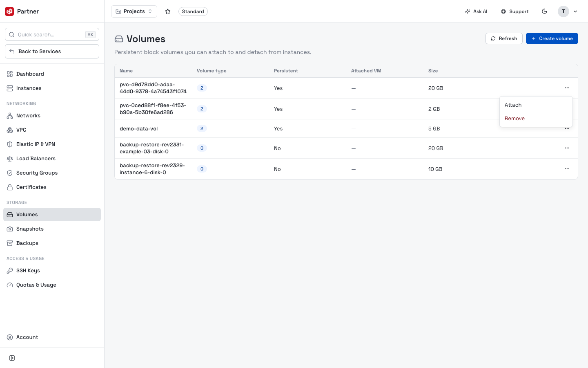
Task: Open Load Balancers page
Action: click(52, 159)
